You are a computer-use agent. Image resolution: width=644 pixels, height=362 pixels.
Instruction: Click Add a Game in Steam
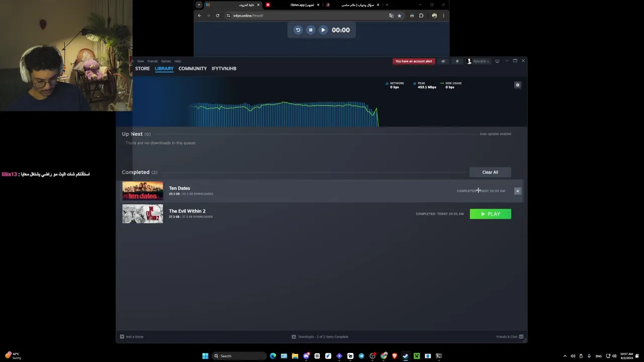point(132,337)
